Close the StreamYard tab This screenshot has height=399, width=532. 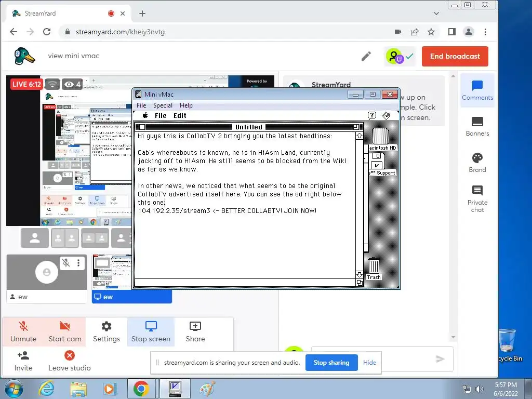click(123, 14)
